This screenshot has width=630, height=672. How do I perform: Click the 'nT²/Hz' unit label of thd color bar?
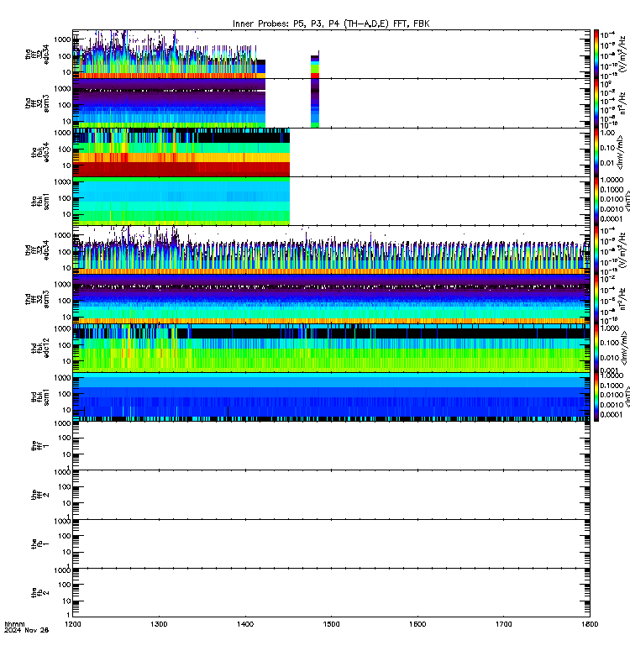pos(623,299)
